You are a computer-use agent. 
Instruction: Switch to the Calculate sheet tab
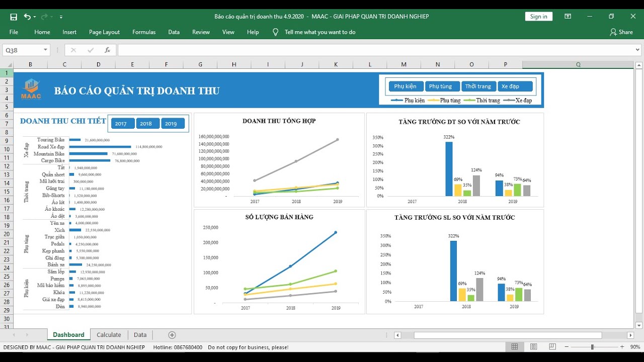tap(109, 335)
